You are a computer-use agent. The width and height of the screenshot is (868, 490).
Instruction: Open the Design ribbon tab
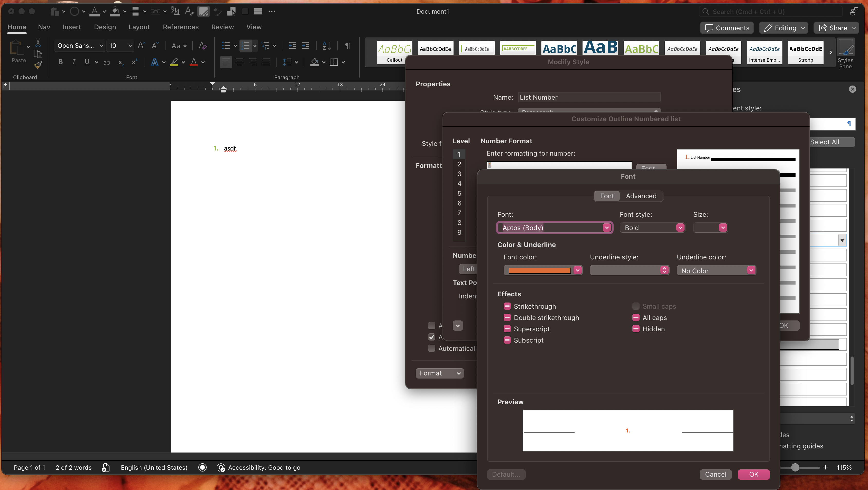tap(105, 27)
